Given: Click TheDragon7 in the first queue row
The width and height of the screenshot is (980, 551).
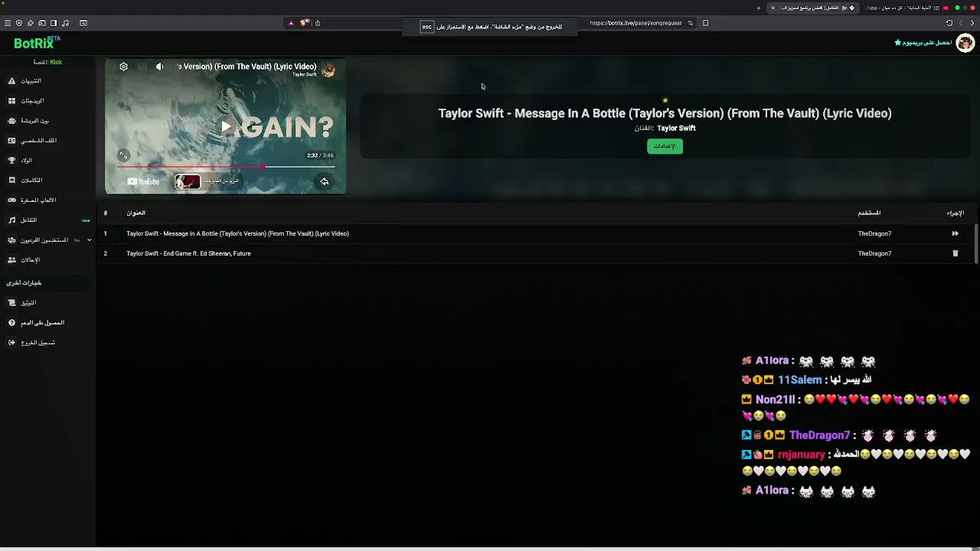Looking at the screenshot, I should tap(874, 233).
